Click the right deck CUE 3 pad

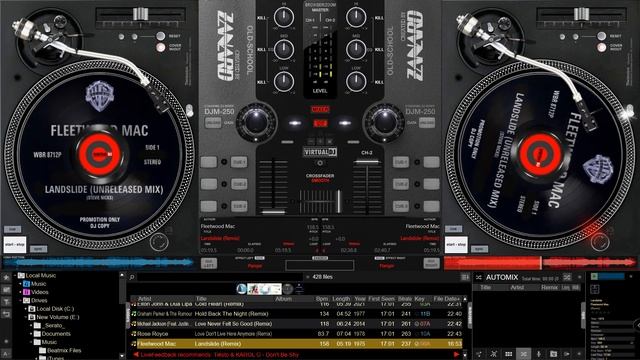(400, 206)
